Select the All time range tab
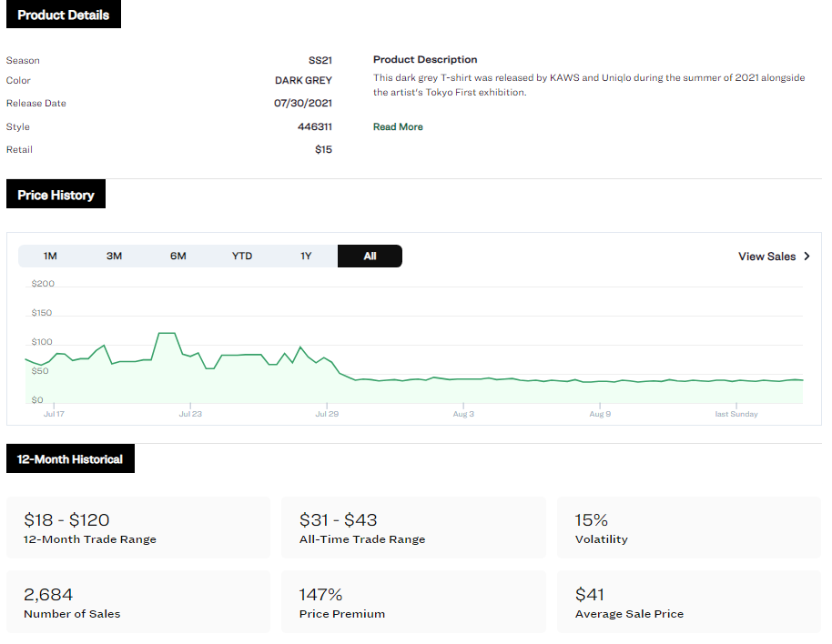The image size is (832, 644). tap(370, 256)
